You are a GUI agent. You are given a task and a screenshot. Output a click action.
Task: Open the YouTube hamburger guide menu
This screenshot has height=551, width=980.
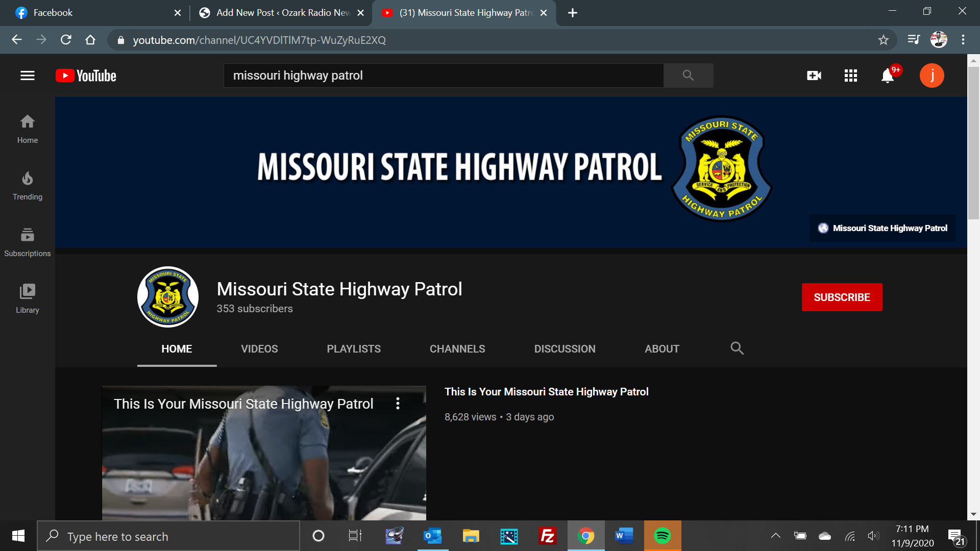(x=28, y=76)
